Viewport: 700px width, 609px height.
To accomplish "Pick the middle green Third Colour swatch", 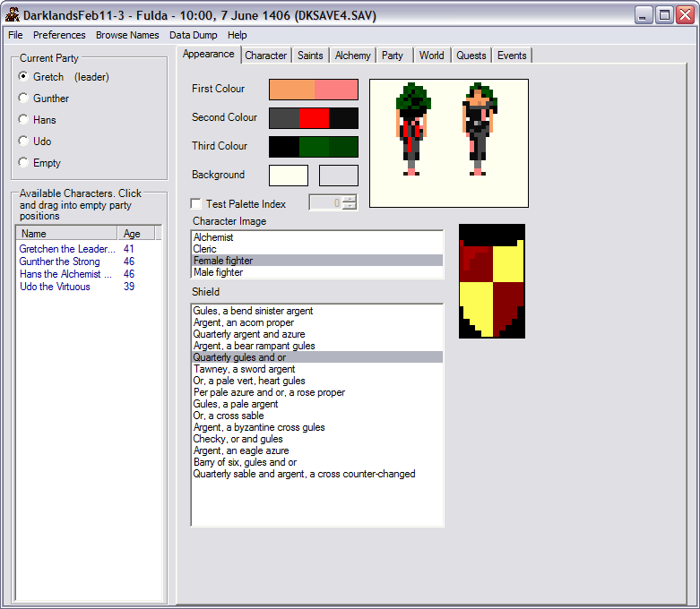I will tap(314, 147).
